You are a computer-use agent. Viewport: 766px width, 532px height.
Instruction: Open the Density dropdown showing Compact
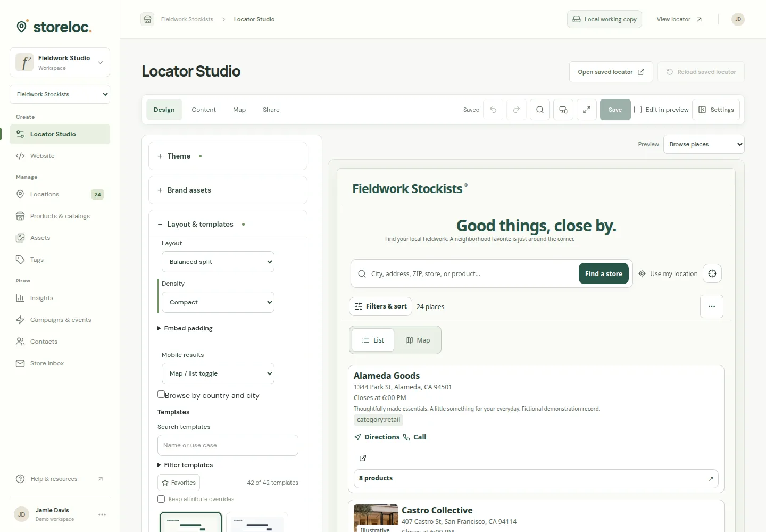coord(218,302)
